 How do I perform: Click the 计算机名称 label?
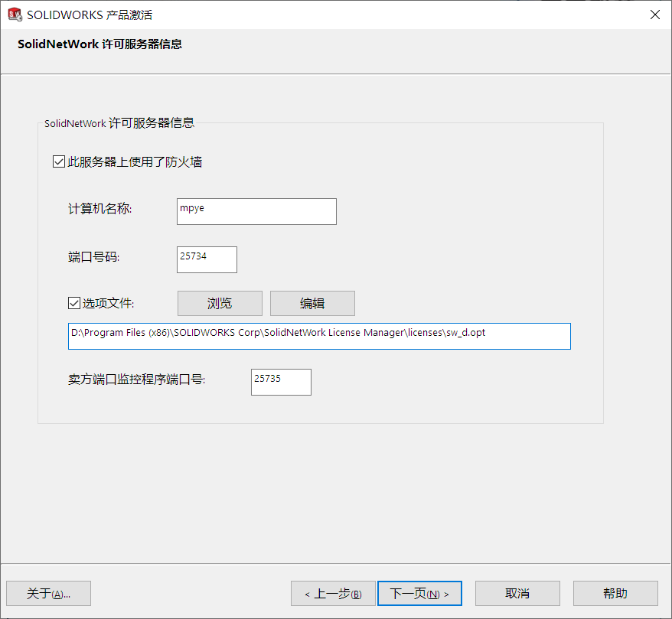click(x=99, y=209)
